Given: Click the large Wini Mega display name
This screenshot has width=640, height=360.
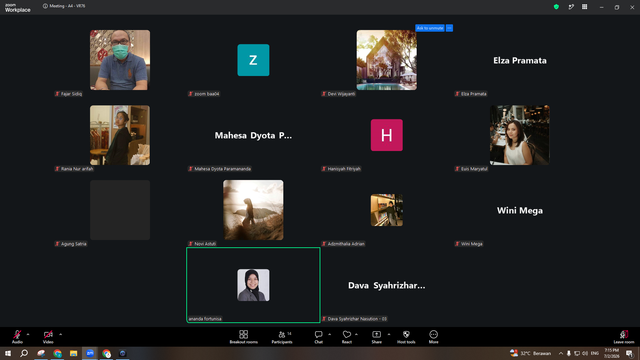Looking at the screenshot, I should point(520,210).
